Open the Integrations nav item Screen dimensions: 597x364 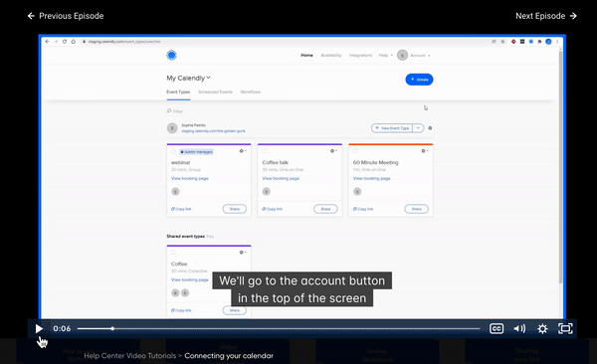[x=360, y=56]
